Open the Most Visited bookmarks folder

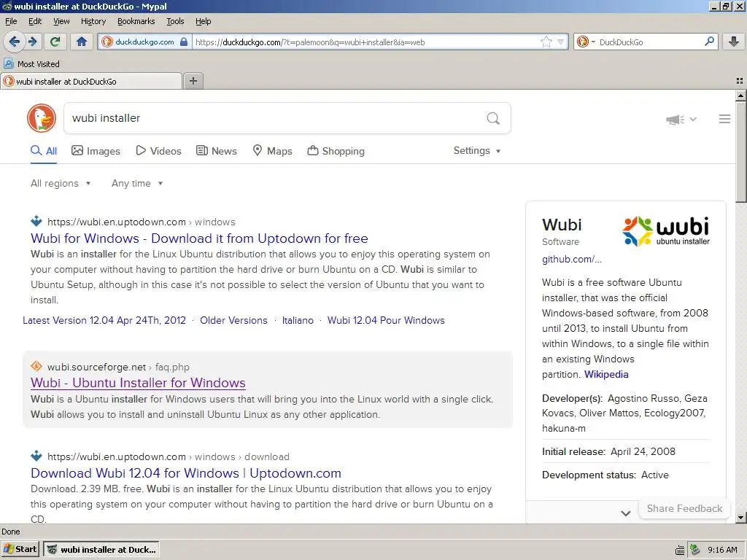click(31, 64)
